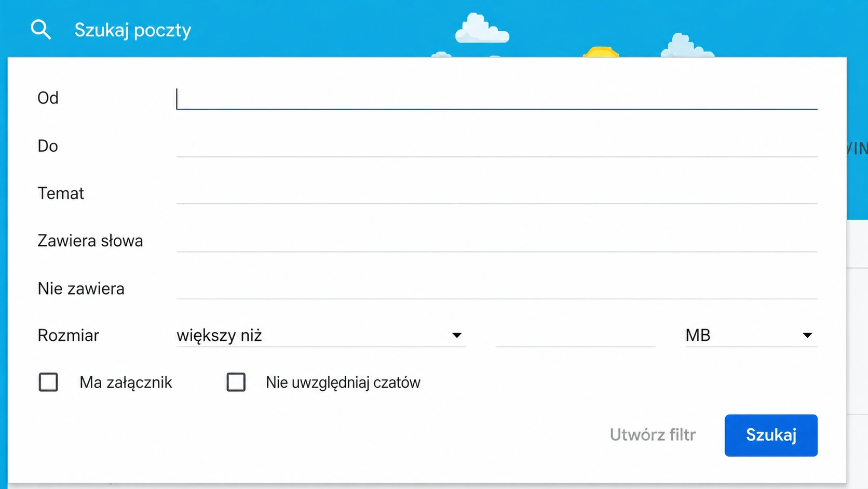The image size is (868, 489).
Task: Click the magnifying glass search icon
Action: (40, 30)
